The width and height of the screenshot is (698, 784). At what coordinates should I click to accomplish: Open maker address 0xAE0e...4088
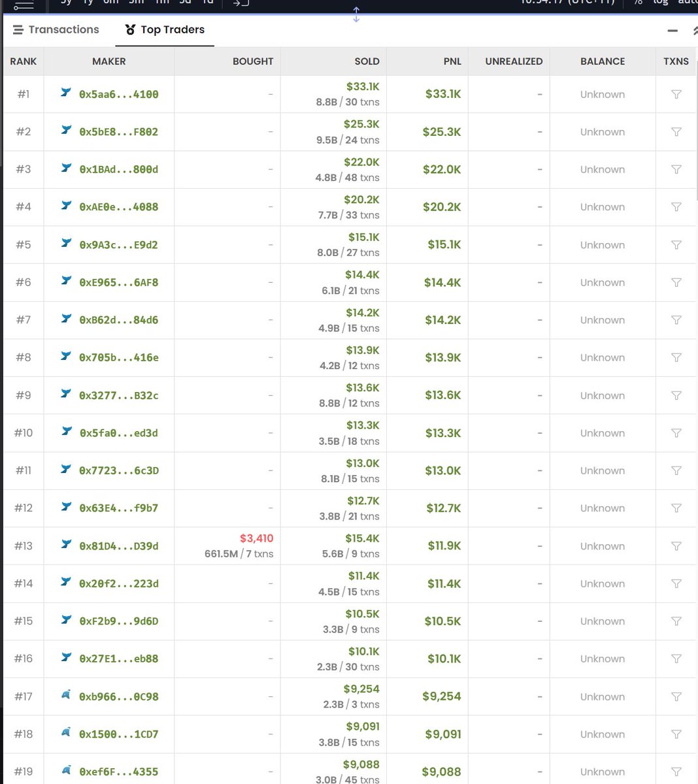click(x=119, y=207)
